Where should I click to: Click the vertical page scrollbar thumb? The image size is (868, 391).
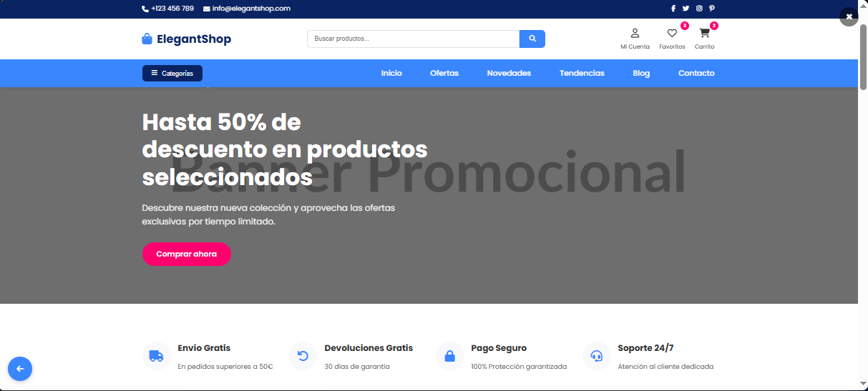point(863,56)
